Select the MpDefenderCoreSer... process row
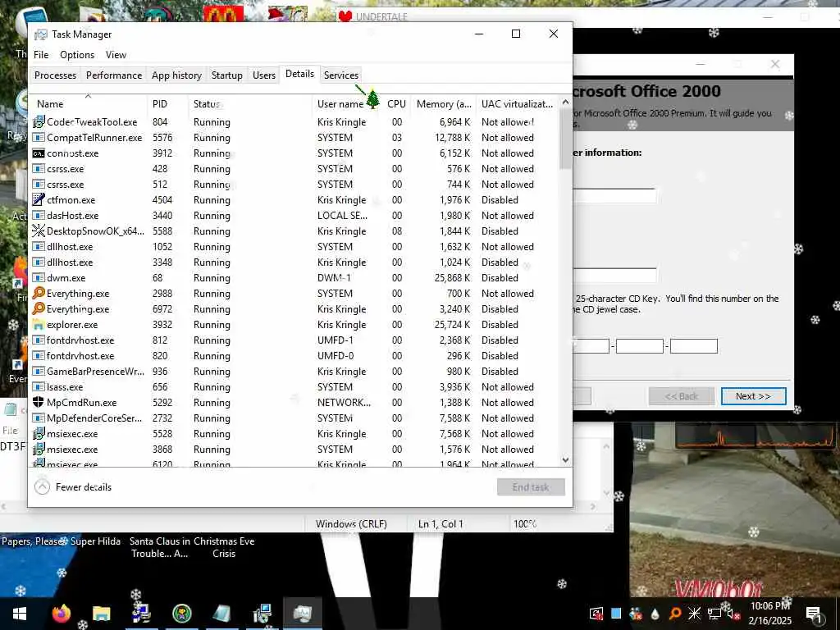Screen dimensions: 840x630 click(294, 418)
